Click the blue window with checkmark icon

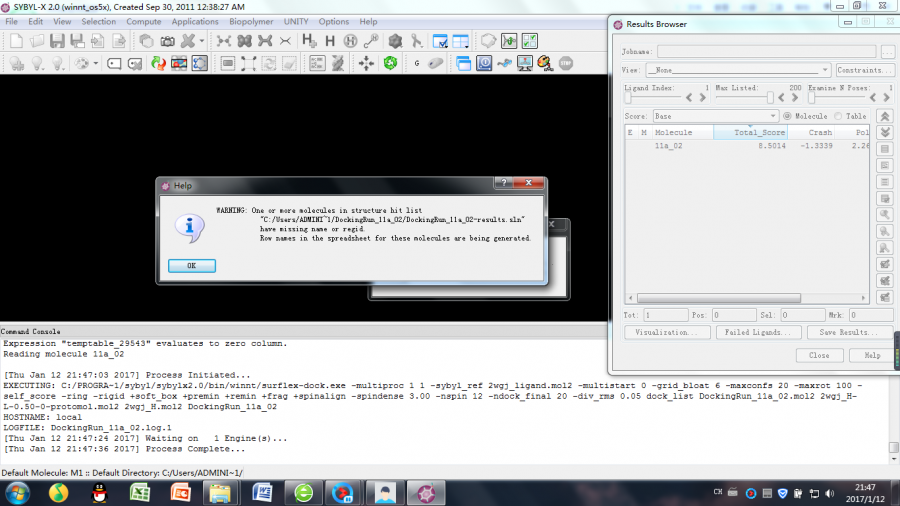click(440, 41)
